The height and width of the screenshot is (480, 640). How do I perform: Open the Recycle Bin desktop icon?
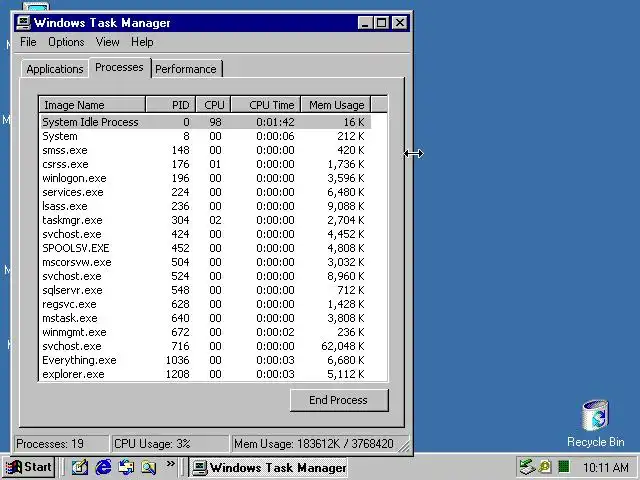pyautogui.click(x=596, y=423)
